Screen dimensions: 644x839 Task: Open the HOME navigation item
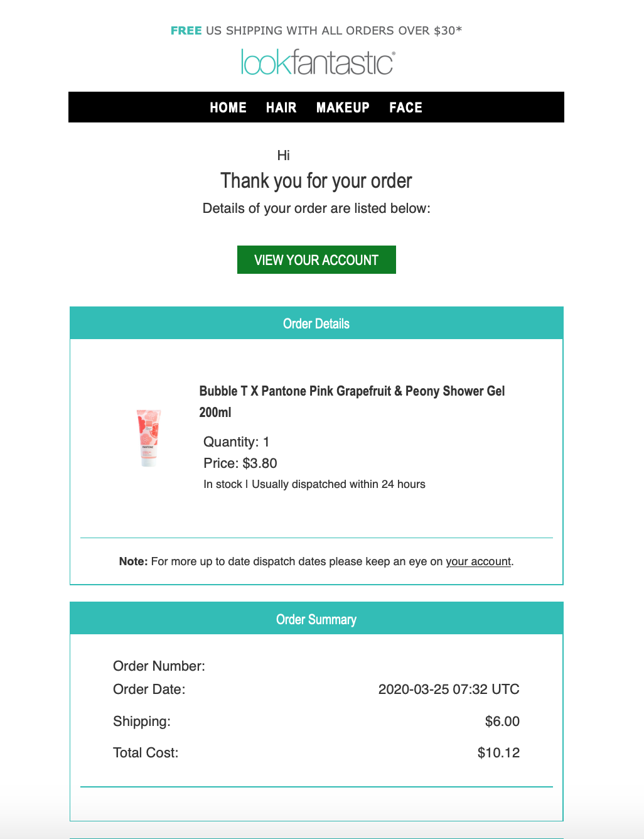tap(228, 107)
